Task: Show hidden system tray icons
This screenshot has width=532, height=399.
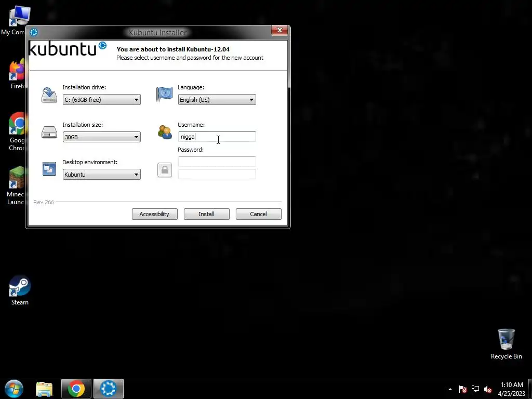Action: pyautogui.click(x=450, y=389)
